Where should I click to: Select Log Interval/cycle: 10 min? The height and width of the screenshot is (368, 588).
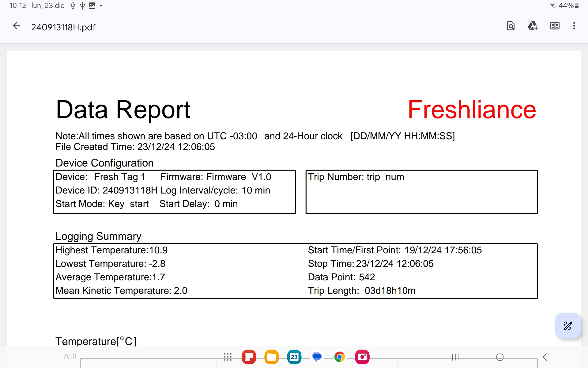click(x=215, y=190)
